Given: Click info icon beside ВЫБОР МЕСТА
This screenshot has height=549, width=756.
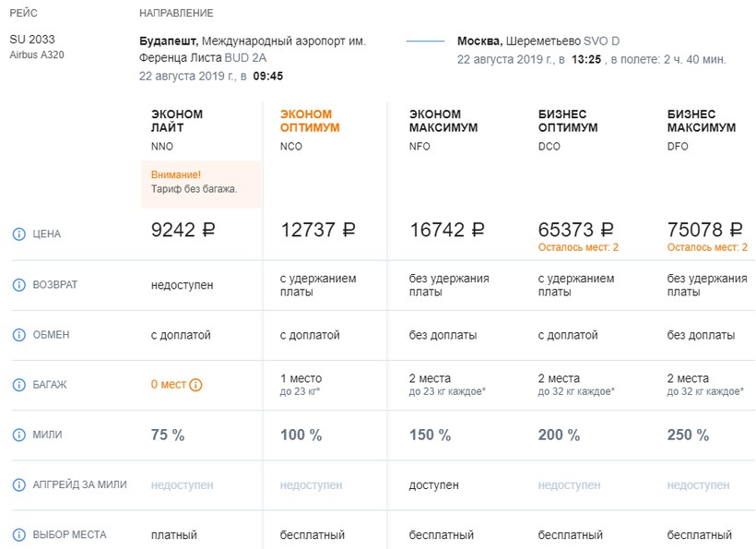Looking at the screenshot, I should [18, 534].
